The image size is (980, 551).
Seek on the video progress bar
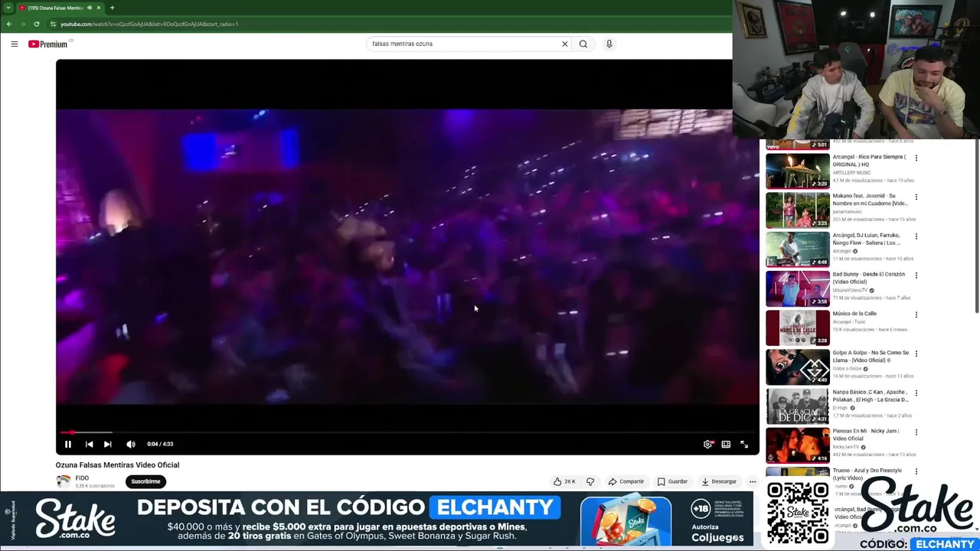(407, 432)
